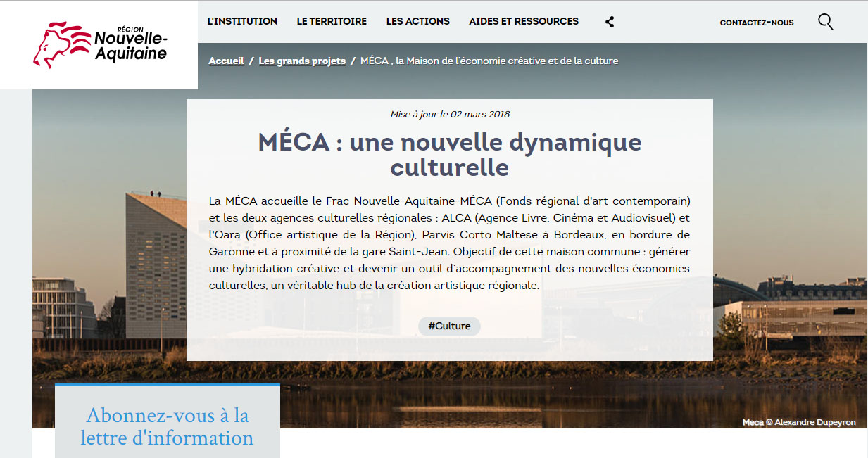868x458 pixels.
Task: Click the Région Nouvelle-Aquitaine logo
Action: (100, 44)
